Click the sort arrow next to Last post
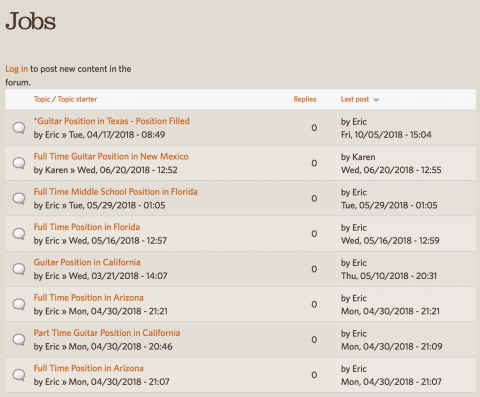The height and width of the screenshot is (397, 480). pos(376,100)
